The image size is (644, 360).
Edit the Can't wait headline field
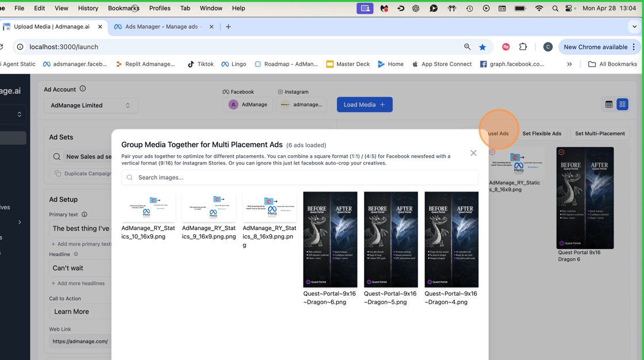80,268
